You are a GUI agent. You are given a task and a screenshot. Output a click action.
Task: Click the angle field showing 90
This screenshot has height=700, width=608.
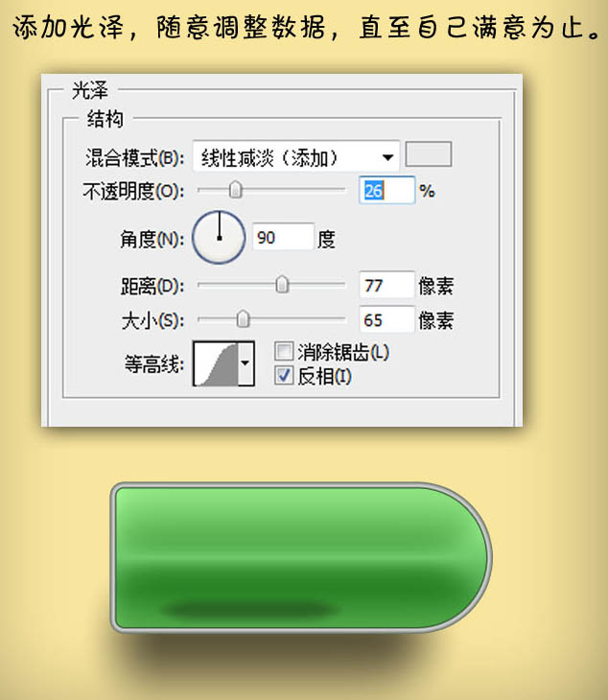pos(283,237)
